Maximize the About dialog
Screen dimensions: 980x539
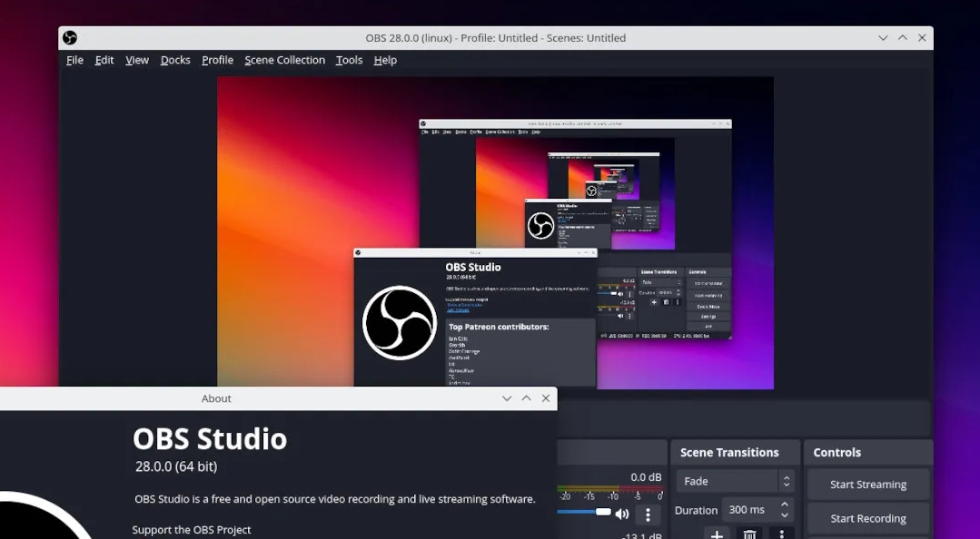pyautogui.click(x=526, y=398)
